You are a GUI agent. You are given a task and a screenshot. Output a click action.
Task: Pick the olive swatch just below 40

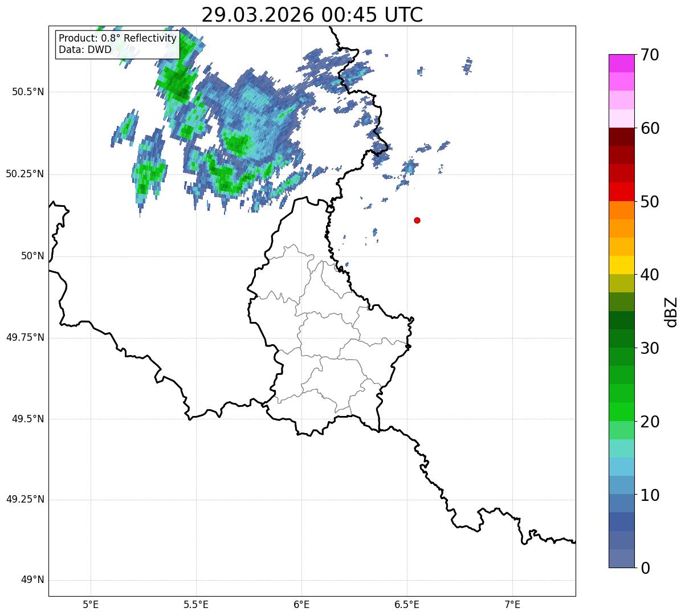click(x=621, y=283)
